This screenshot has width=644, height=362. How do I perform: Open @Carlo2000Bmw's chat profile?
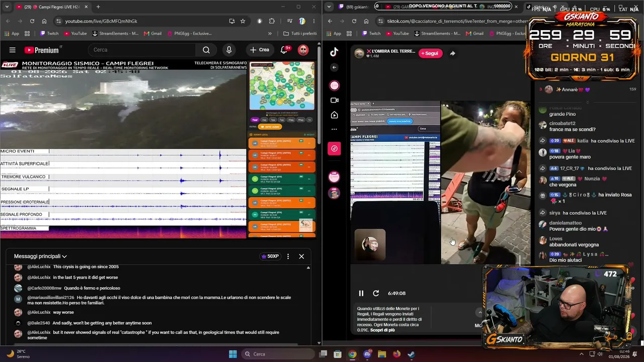pos(44,288)
